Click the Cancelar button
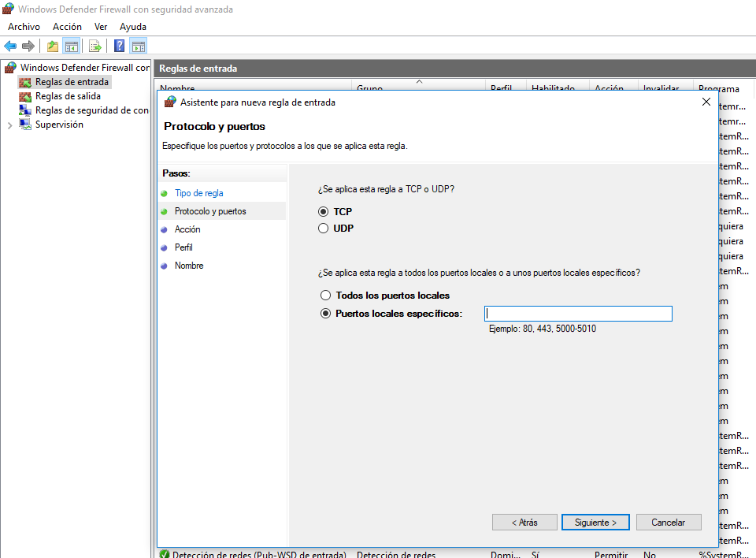756x558 pixels. (669, 523)
